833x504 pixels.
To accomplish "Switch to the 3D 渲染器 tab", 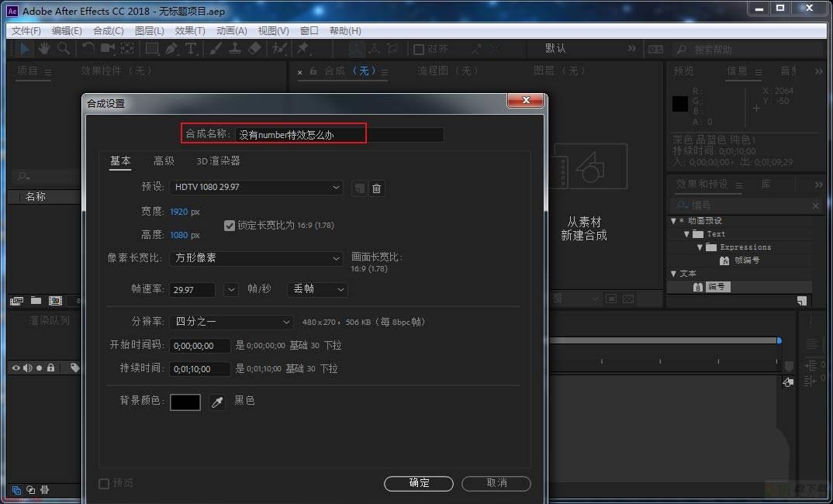I will [219, 161].
